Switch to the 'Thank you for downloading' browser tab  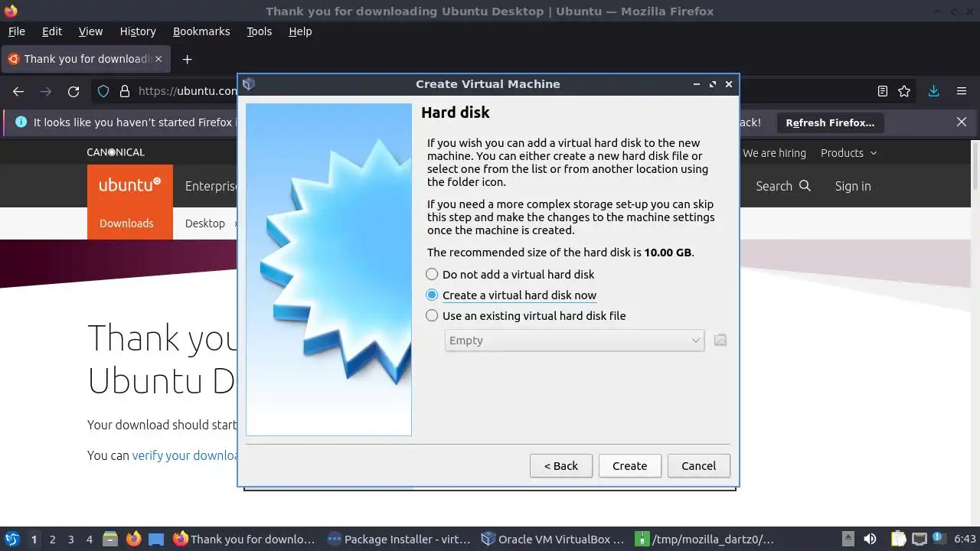pos(87,59)
